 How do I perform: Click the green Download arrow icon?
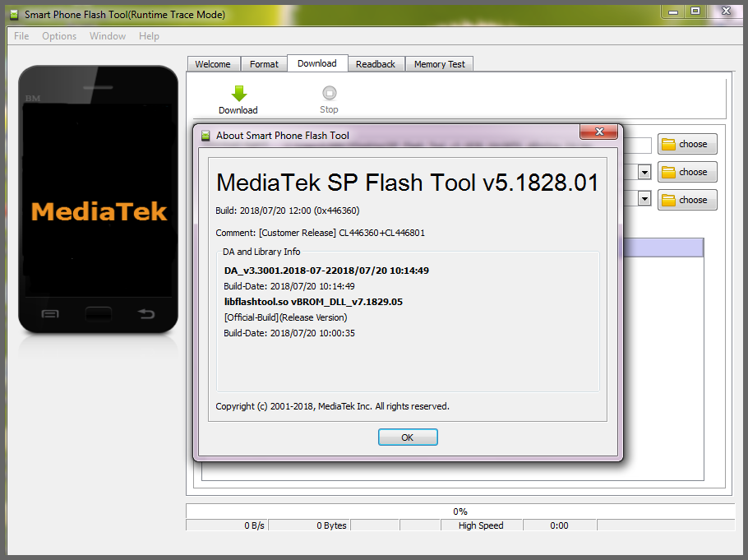(x=239, y=93)
